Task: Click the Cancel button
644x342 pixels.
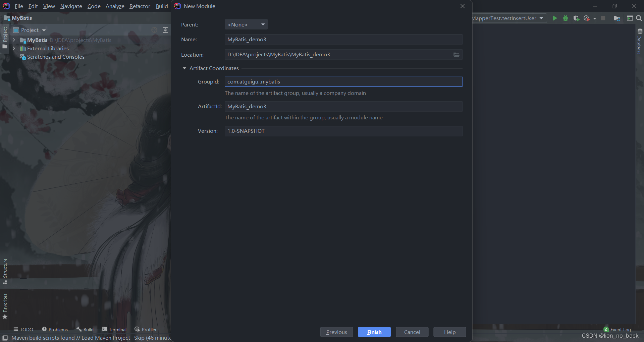Action: tap(412, 332)
